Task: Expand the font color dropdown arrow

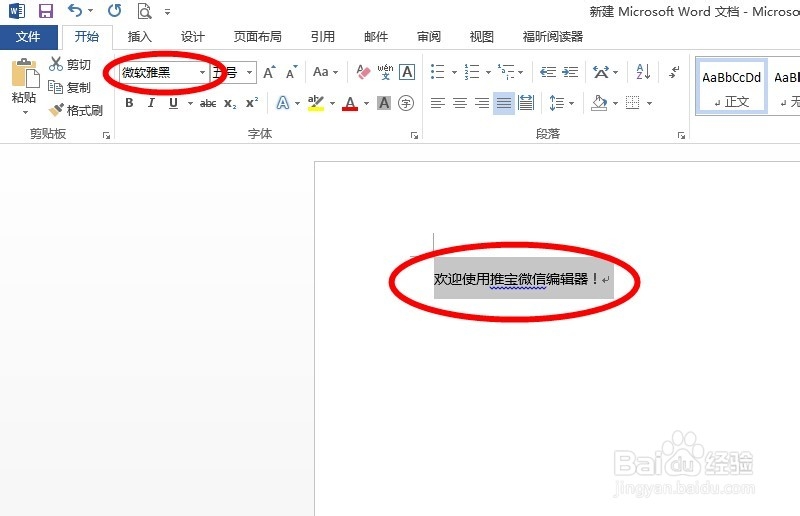Action: (x=366, y=104)
